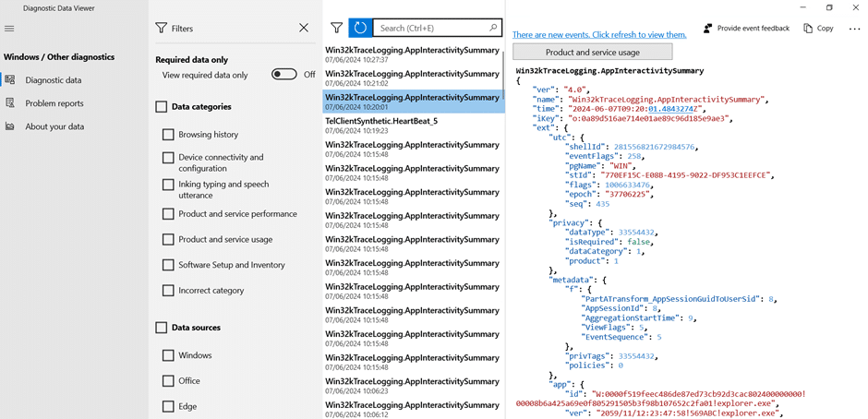This screenshot has height=419, width=868.
Task: Click the About your data icon
Action: pos(9,126)
